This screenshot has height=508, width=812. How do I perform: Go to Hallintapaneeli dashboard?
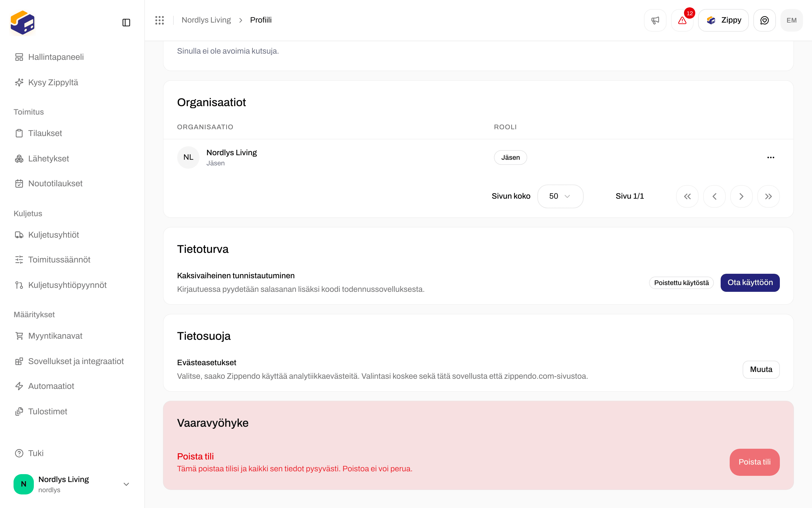click(72, 57)
